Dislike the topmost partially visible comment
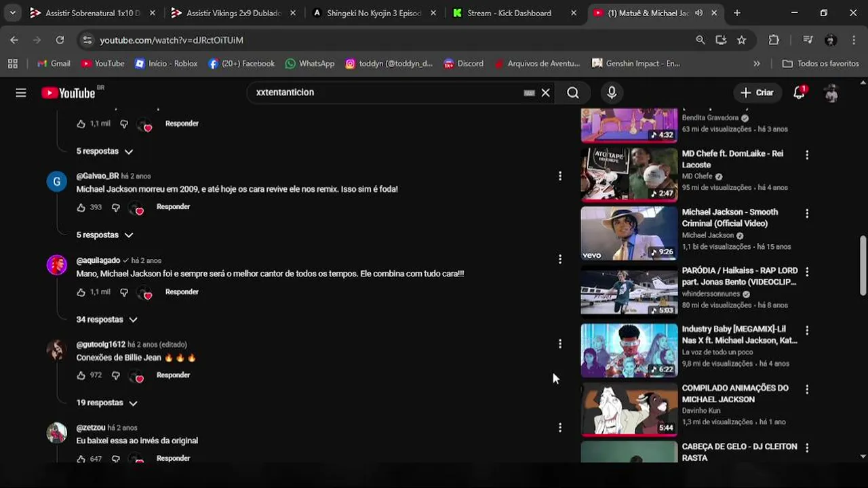Viewport: 868px width, 488px height. 124,124
